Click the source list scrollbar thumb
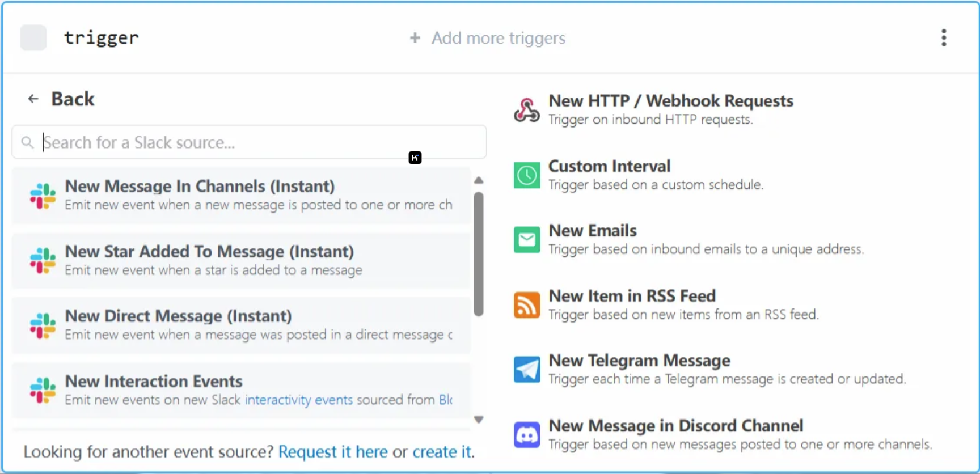This screenshot has width=980, height=474. click(x=479, y=253)
